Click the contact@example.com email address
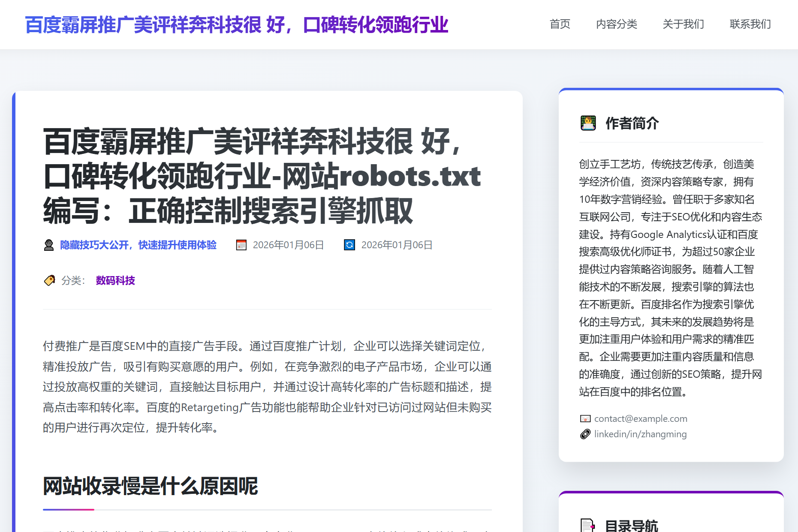This screenshot has width=798, height=532. tap(640, 418)
